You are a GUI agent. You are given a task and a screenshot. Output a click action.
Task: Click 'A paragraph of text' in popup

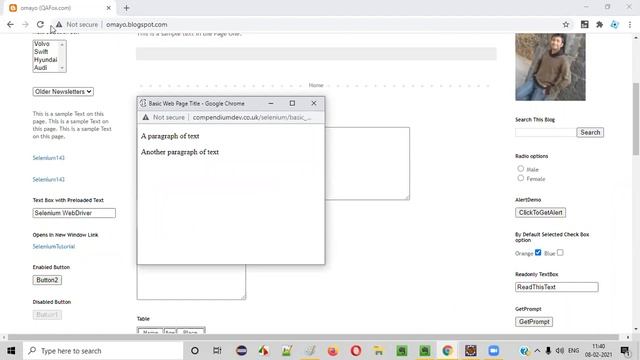[x=170, y=136]
